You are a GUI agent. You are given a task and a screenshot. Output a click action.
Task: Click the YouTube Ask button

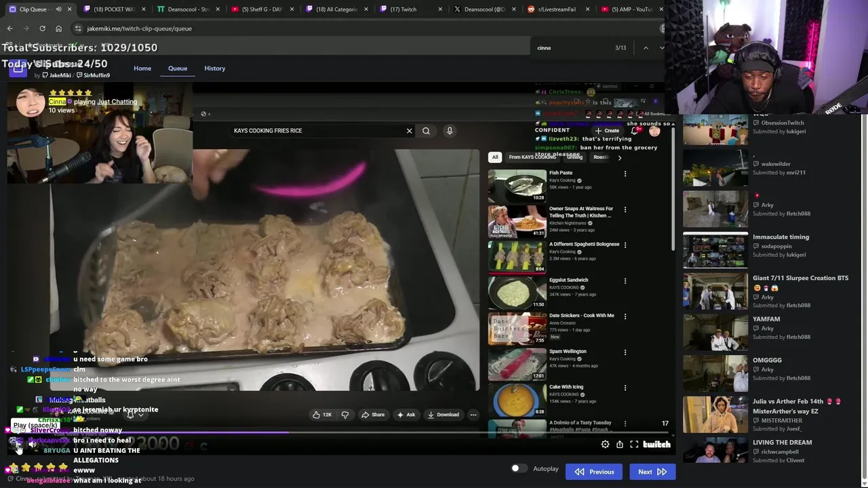pyautogui.click(x=406, y=415)
